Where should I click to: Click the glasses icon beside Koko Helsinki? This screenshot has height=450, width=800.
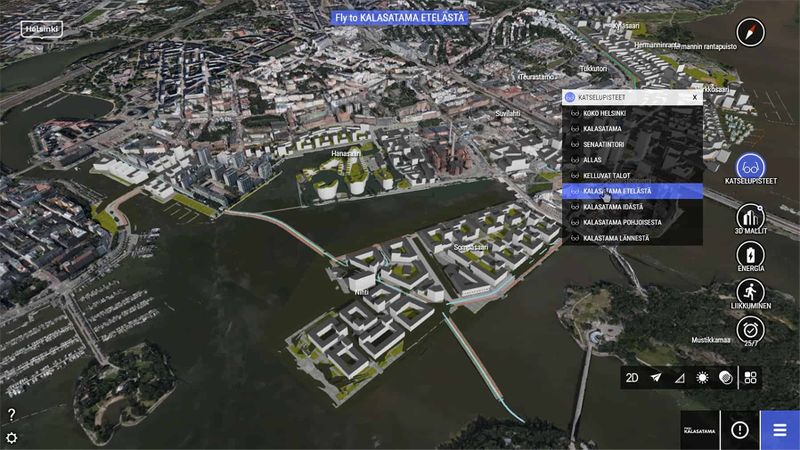[x=574, y=113]
